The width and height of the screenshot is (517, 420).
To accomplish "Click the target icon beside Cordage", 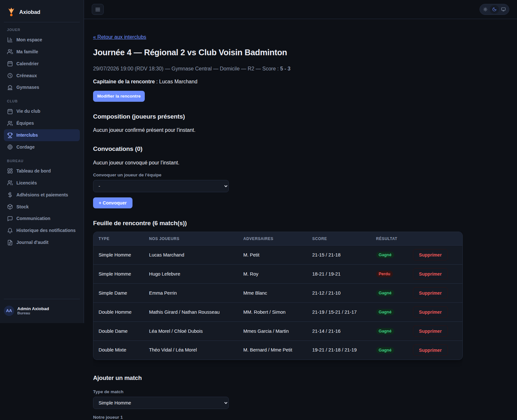I will (x=10, y=147).
